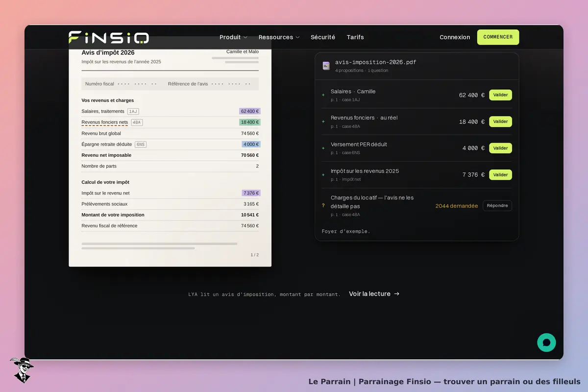The width and height of the screenshot is (588, 392).
Task: Click the Finsio logo
Action: point(109,37)
